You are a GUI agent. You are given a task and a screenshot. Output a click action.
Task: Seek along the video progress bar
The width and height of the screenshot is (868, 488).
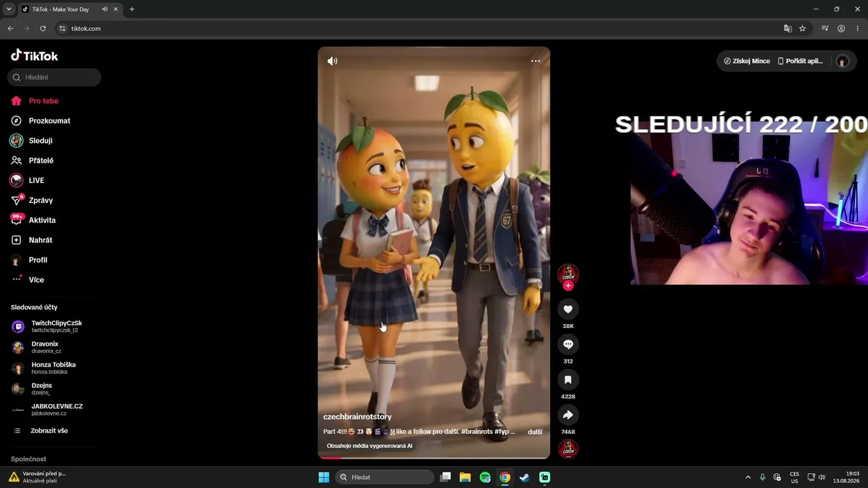click(x=434, y=458)
